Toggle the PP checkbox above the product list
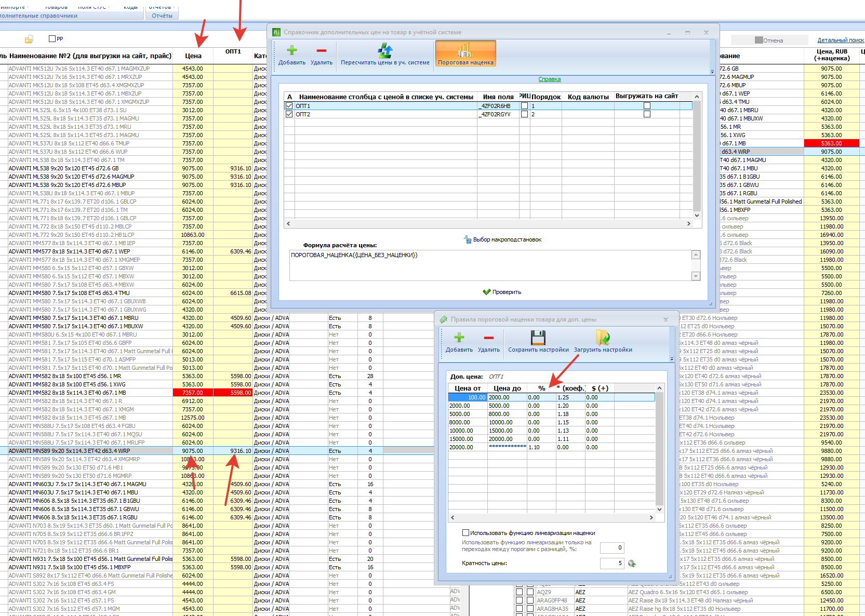Screen dimensions: 865x616 pos(52,38)
